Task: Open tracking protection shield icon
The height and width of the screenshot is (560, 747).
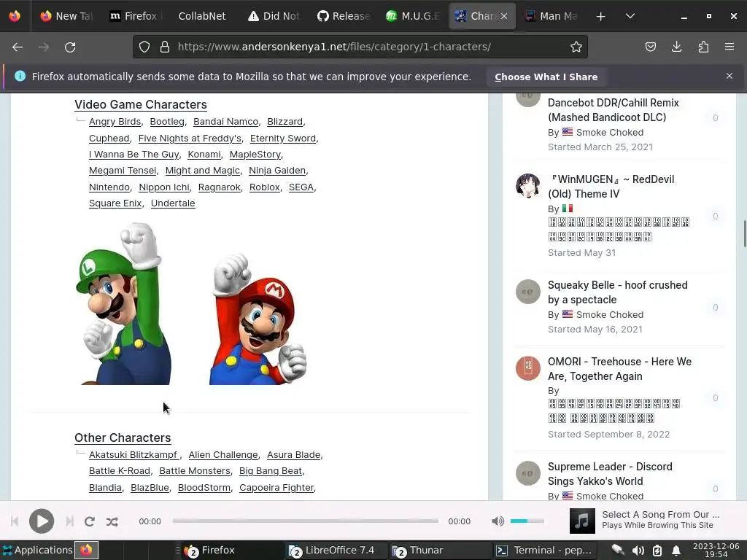Action: 144,47
